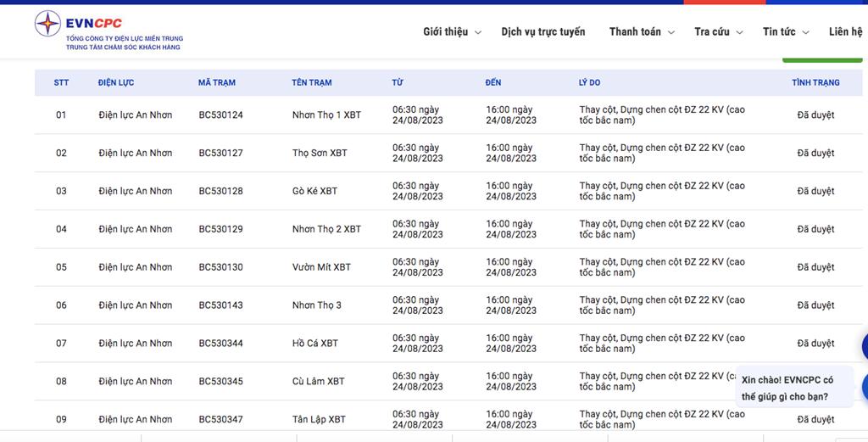868x442 pixels.
Task: Sort by the TÊN TRẠM column header
Action: tap(312, 82)
